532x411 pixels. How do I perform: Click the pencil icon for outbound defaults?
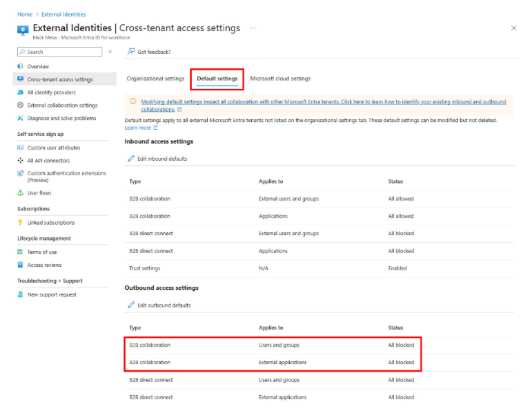[x=131, y=305]
